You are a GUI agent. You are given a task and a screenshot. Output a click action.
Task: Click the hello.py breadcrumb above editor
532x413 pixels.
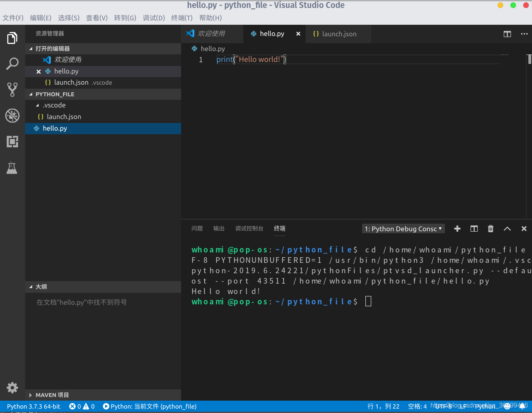pos(208,49)
